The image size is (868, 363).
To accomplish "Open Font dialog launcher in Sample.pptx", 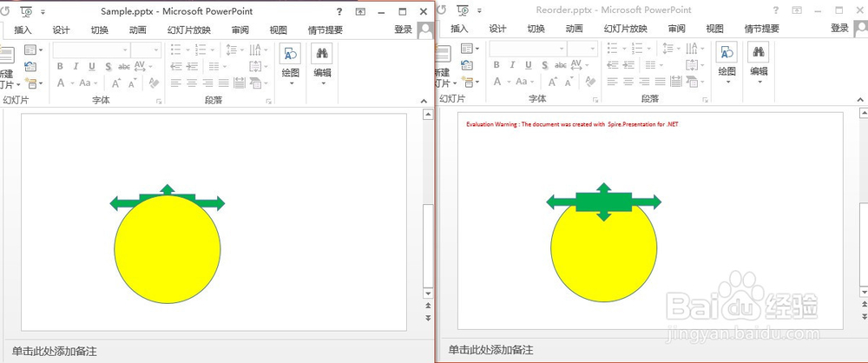I will click(159, 102).
